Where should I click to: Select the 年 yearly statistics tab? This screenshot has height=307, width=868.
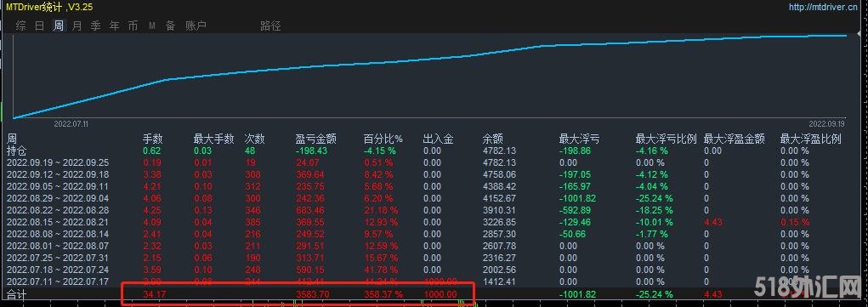tap(115, 26)
